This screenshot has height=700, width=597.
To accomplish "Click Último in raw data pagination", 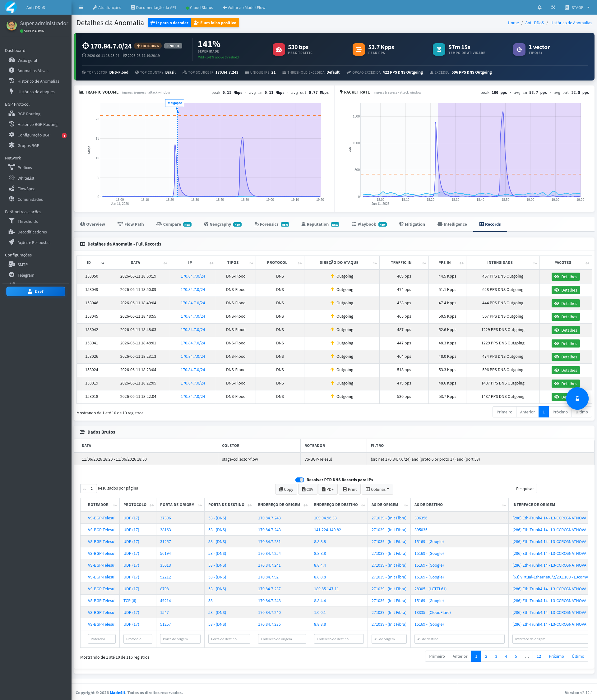I will [x=578, y=656].
